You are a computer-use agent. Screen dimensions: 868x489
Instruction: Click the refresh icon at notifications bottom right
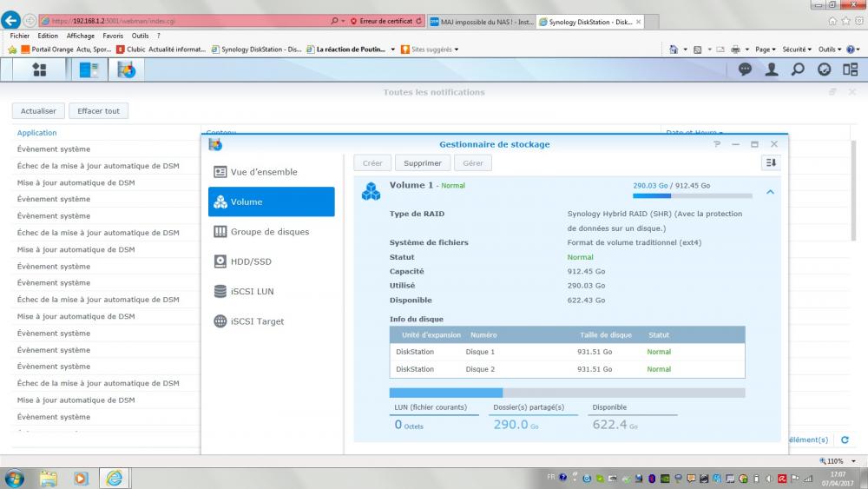[x=845, y=440]
